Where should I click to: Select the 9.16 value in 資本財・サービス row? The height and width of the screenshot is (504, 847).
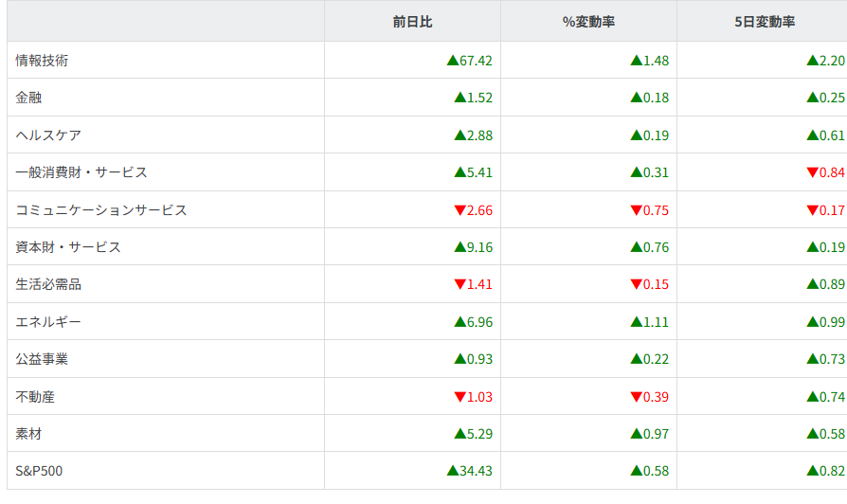(x=479, y=247)
